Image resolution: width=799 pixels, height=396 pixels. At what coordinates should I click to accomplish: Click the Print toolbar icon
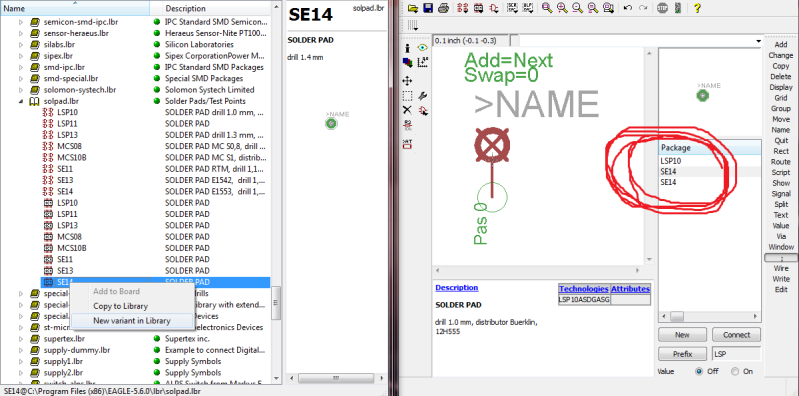(x=443, y=8)
